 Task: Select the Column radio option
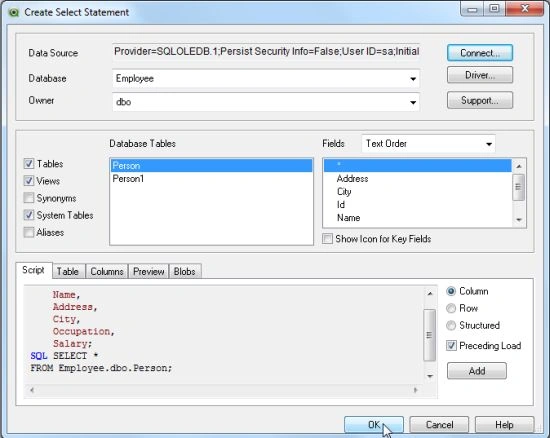451,291
